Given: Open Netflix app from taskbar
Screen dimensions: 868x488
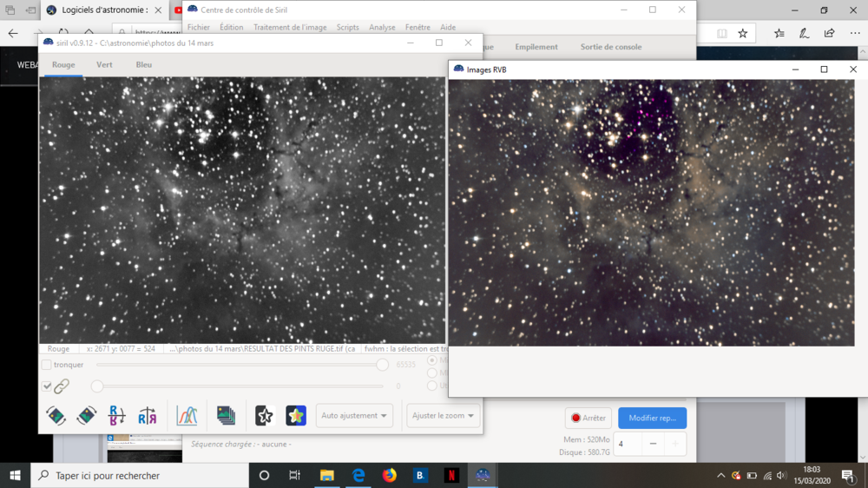Looking at the screenshot, I should [451, 475].
